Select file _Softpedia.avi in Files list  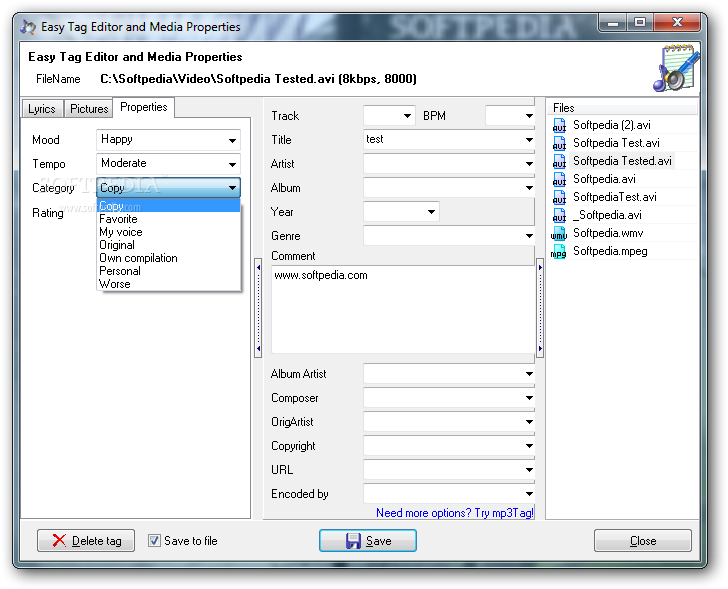607,215
